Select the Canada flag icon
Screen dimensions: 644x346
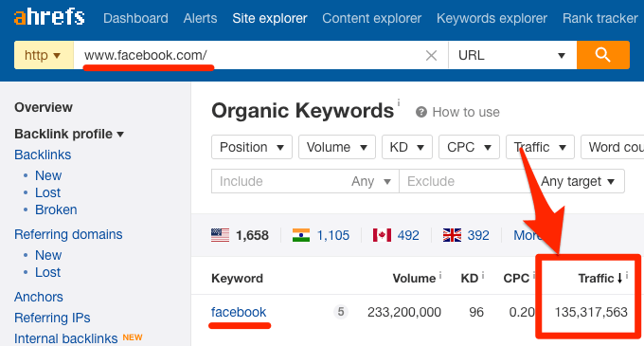tap(382, 235)
